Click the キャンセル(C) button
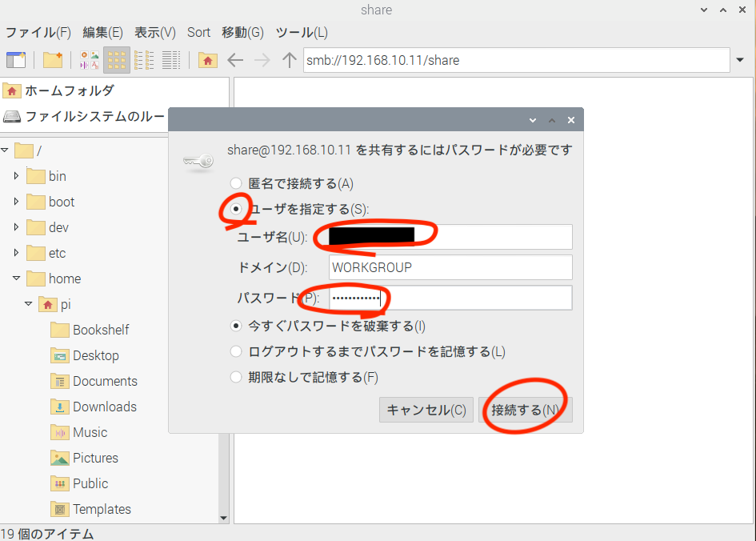756x541 pixels. (x=426, y=410)
